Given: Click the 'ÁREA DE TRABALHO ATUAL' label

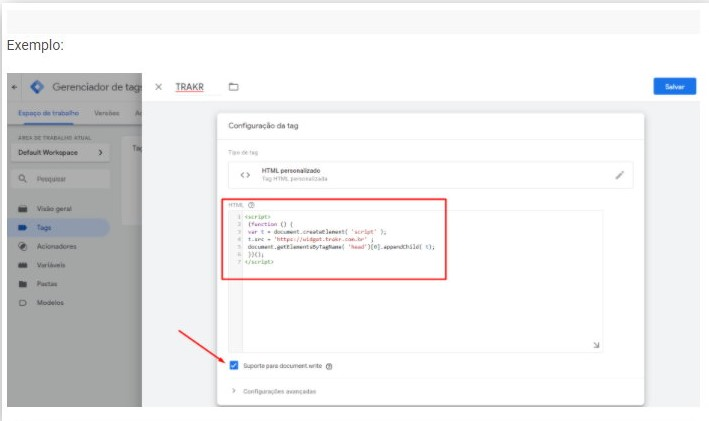Looking at the screenshot, I should pyautogui.click(x=55, y=137).
